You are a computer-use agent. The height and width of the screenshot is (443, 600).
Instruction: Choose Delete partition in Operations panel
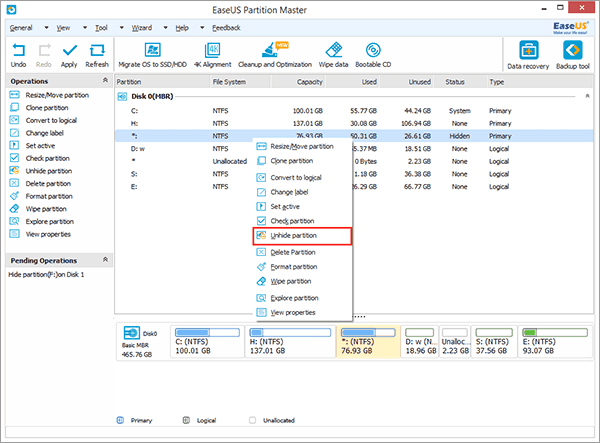tap(40, 183)
